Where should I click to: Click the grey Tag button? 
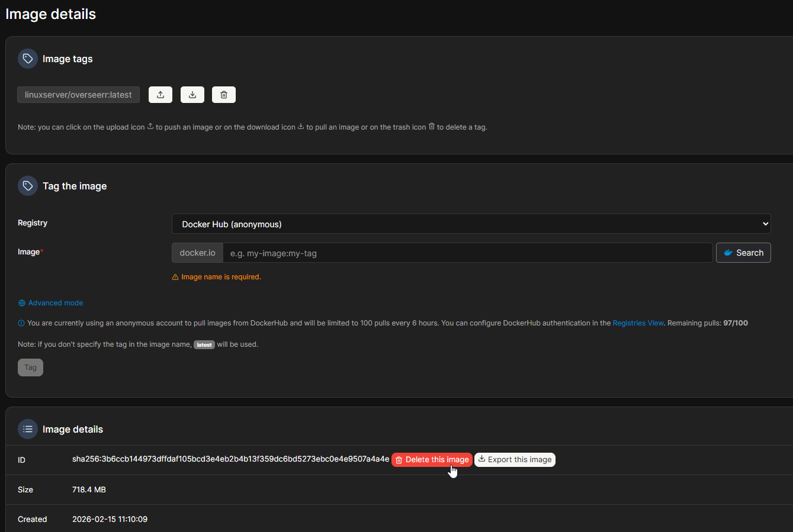pos(30,367)
